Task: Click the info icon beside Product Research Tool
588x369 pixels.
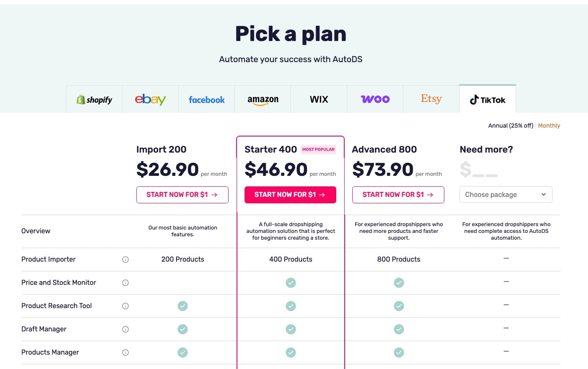Action: click(x=125, y=306)
